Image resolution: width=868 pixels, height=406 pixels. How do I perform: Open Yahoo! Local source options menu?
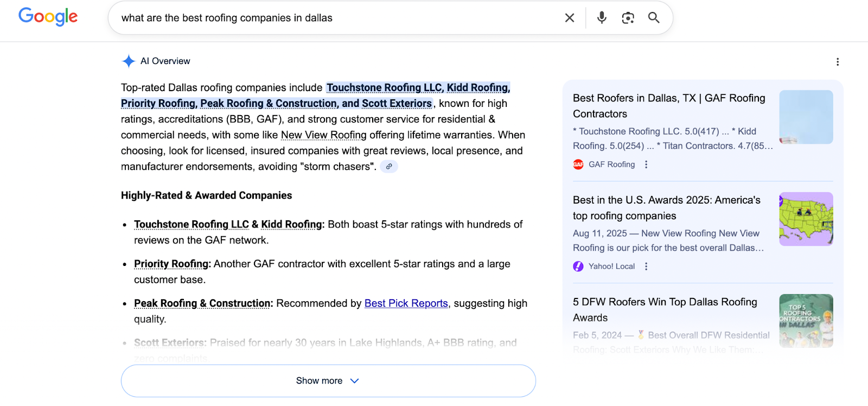click(646, 267)
